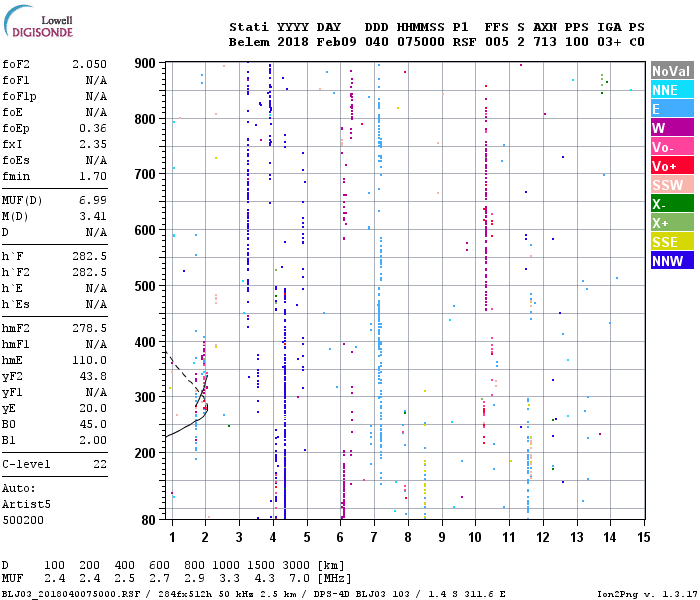This screenshot has width=700, height=600.
Task: Click the 2 MHz frequency axis label
Action: (x=205, y=537)
